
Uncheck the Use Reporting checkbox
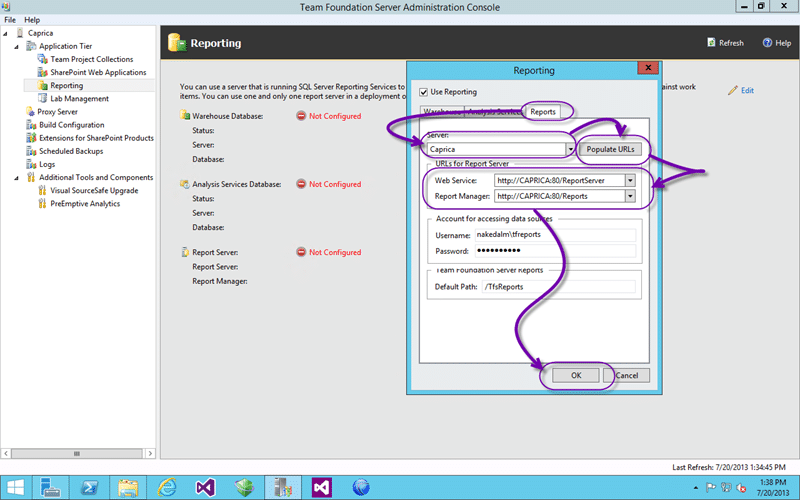pyautogui.click(x=423, y=92)
